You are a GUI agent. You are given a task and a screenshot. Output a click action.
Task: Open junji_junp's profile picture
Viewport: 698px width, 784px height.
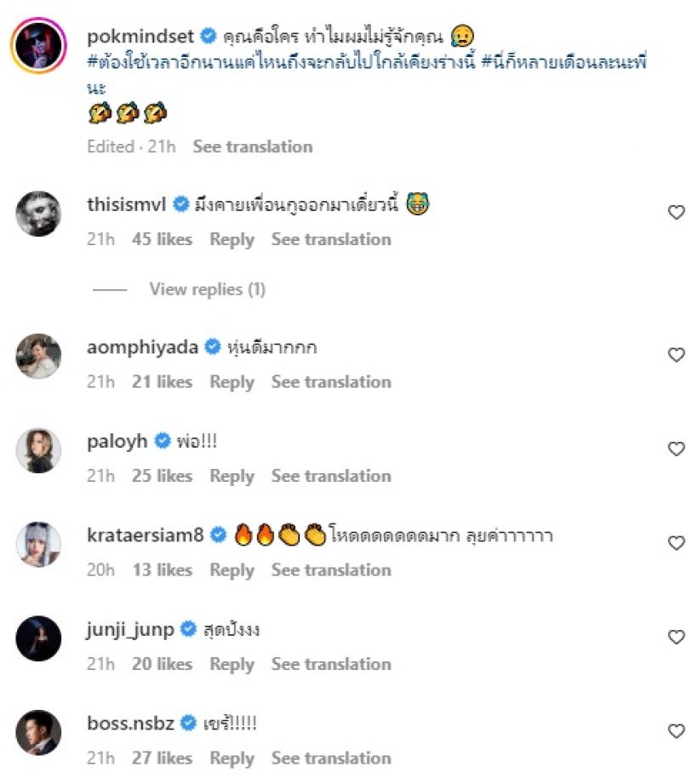coord(39,638)
